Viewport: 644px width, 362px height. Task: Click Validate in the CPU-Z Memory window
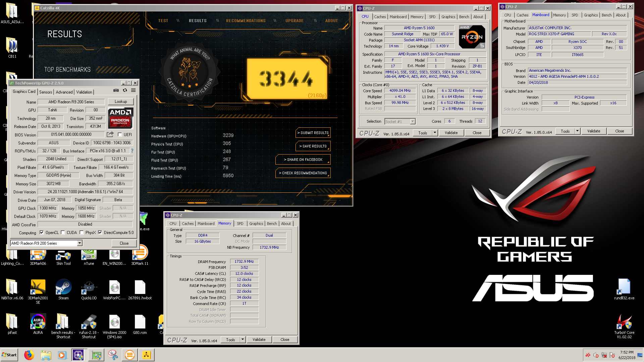pyautogui.click(x=259, y=340)
